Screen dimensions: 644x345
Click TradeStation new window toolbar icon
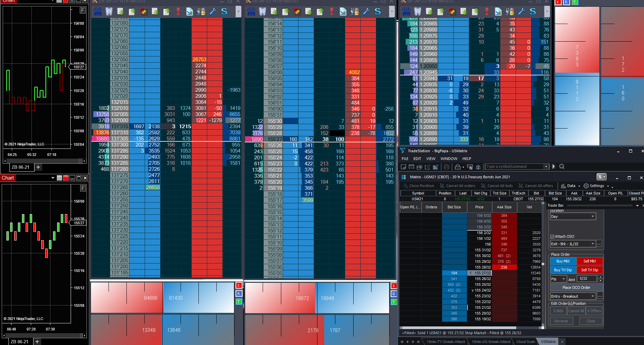[403, 167]
